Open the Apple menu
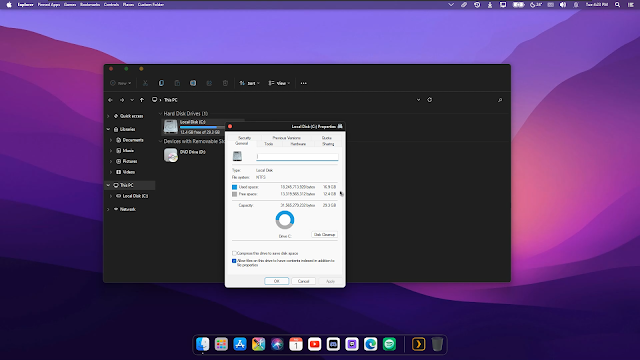The width and height of the screenshot is (640, 360). click(x=9, y=5)
